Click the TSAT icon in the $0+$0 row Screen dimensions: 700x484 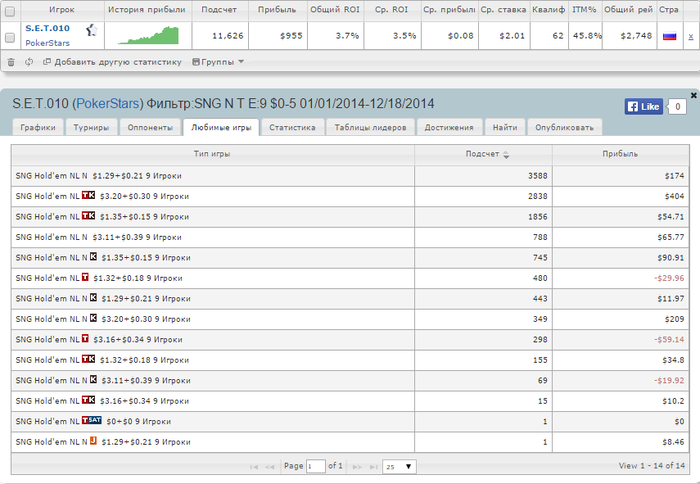[x=92, y=420]
